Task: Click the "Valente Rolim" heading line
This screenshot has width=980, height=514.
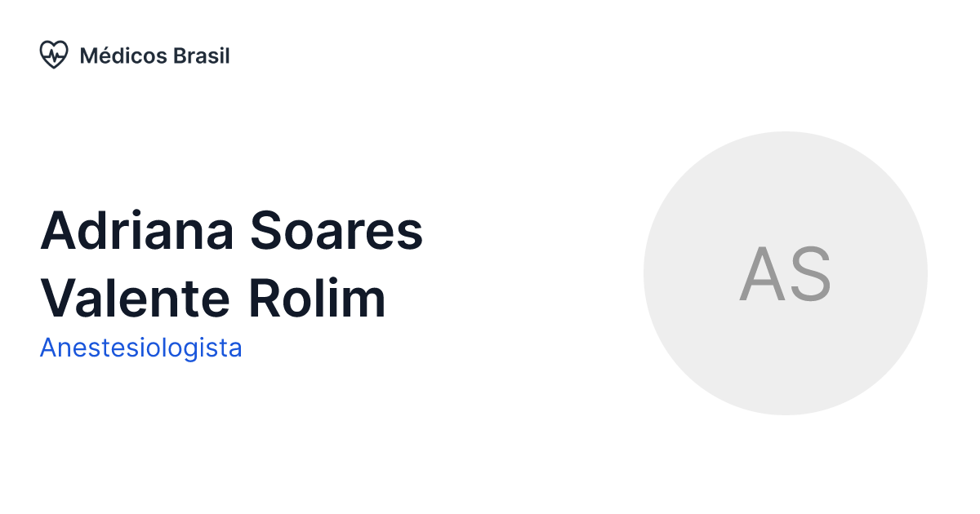Action: point(213,299)
